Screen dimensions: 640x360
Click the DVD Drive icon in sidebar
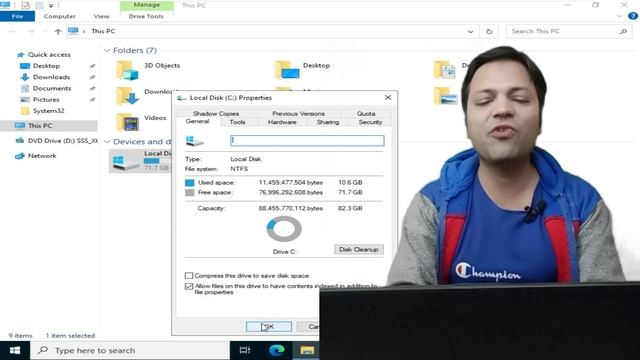[20, 140]
